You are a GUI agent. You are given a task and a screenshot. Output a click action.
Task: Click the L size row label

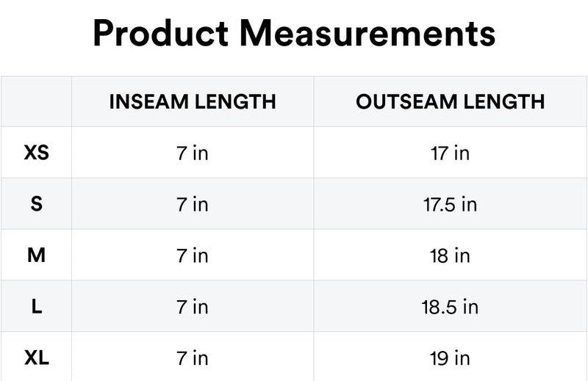pyautogui.click(x=37, y=306)
